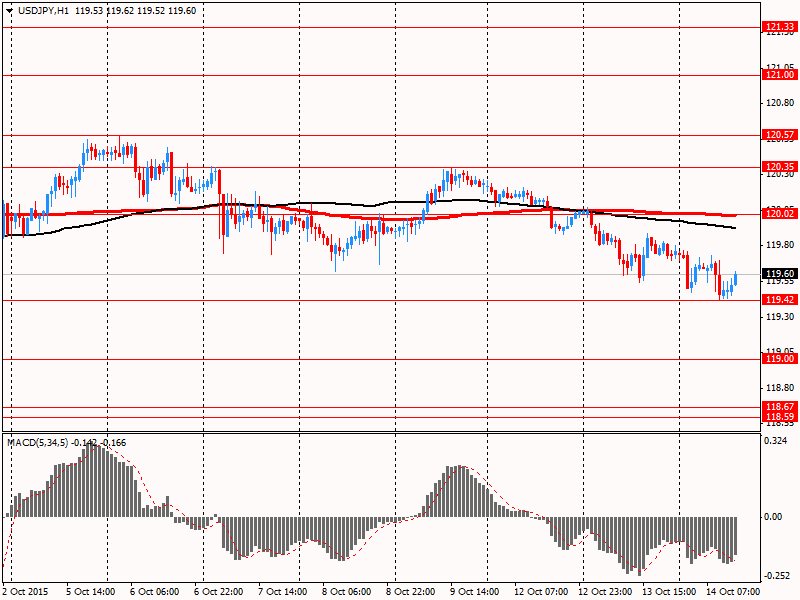Click the 119.42 red price level label
The width and height of the screenshot is (800, 600).
tap(780, 299)
